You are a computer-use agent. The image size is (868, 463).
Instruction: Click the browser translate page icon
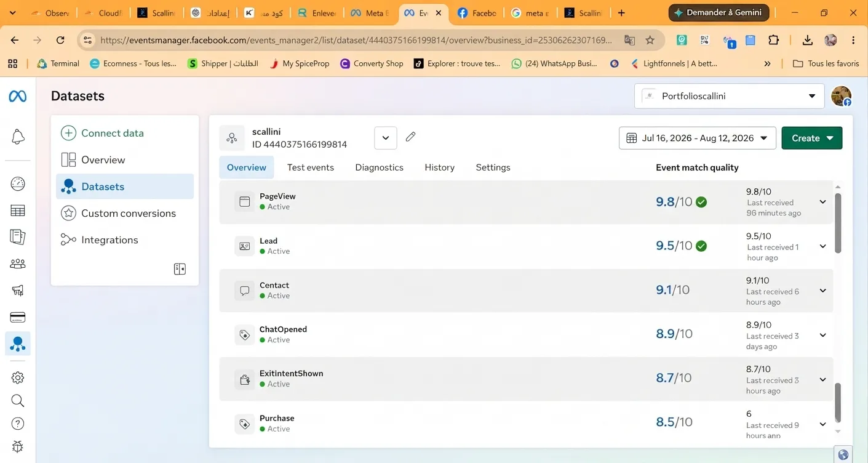(x=629, y=40)
